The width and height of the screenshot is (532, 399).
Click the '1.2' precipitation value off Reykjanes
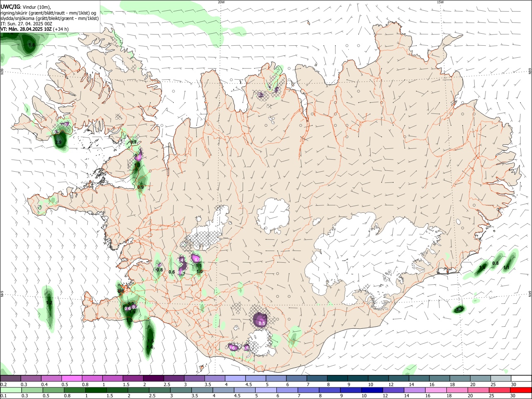[x=49, y=303]
